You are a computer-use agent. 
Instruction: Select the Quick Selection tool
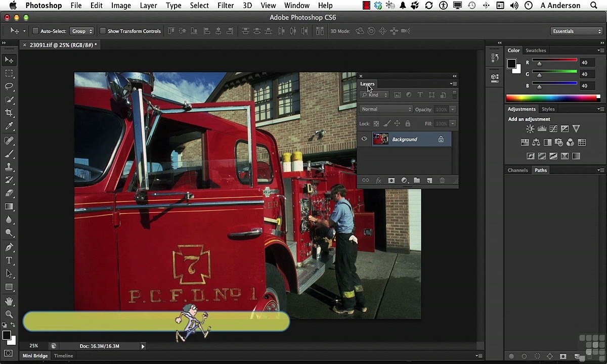click(9, 100)
